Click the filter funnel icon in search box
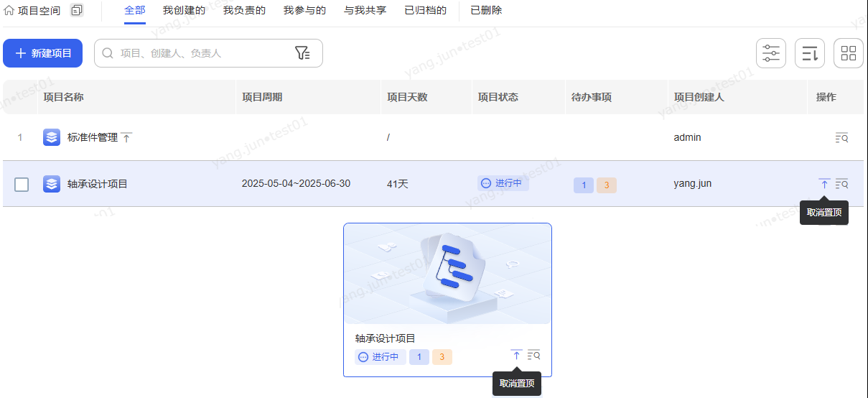868x398 pixels. tap(302, 53)
